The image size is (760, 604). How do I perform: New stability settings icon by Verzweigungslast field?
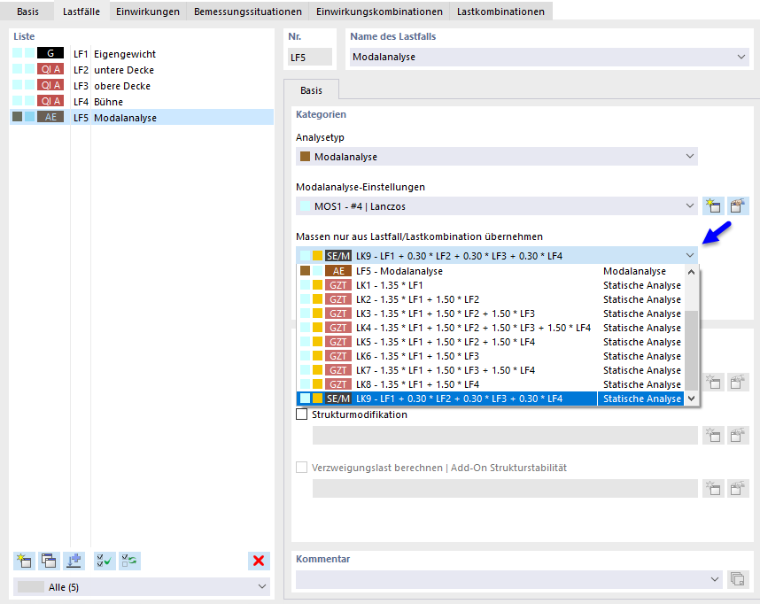[713, 488]
